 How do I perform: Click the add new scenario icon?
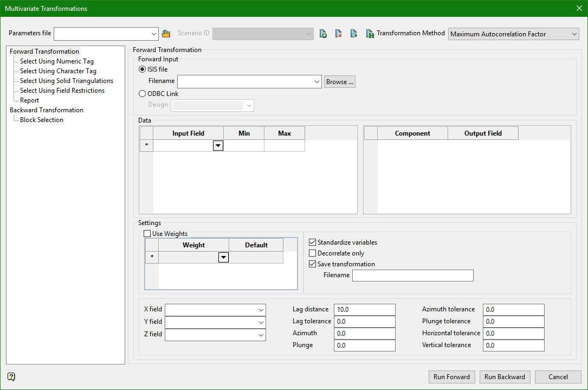(323, 34)
